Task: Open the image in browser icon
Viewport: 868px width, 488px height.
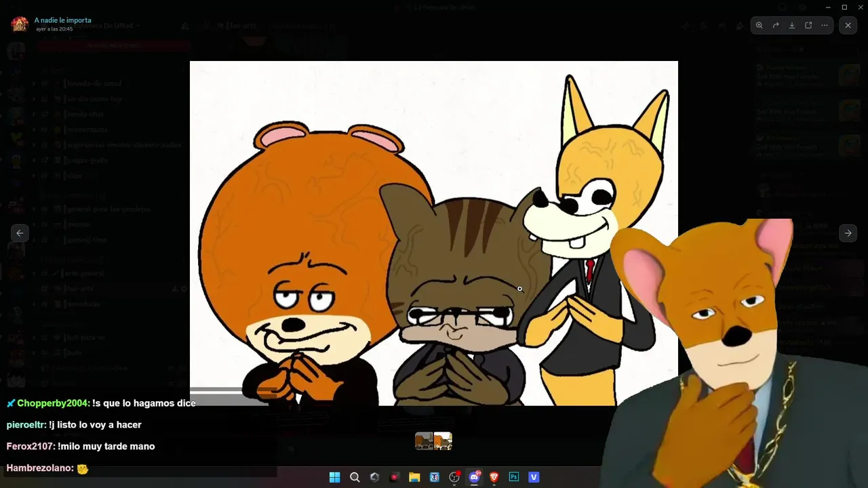Action: (808, 25)
